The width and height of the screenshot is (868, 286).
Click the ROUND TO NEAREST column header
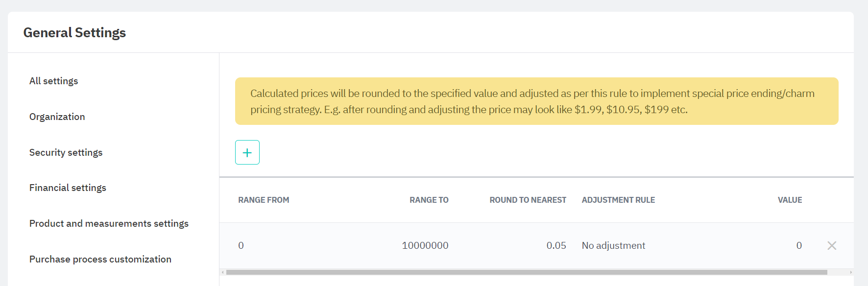528,200
